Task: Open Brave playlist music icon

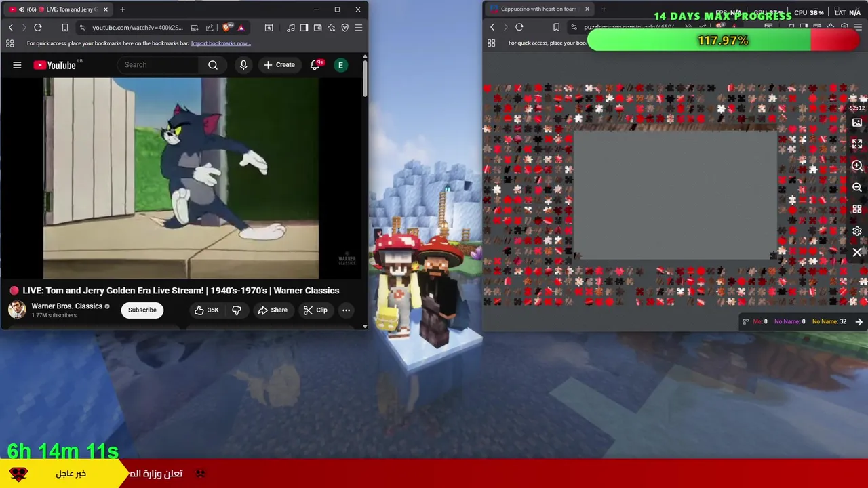Action: point(291,28)
